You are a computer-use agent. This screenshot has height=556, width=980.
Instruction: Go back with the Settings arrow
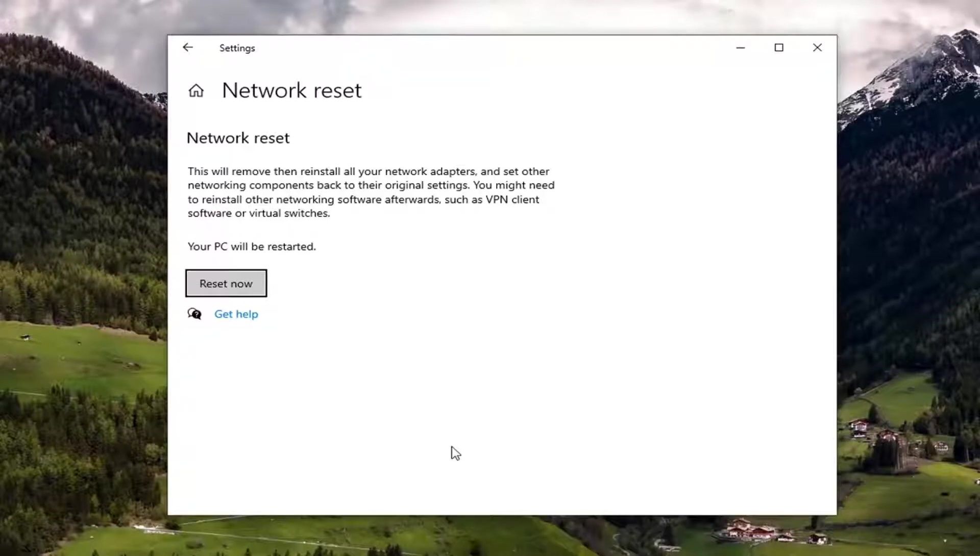click(188, 47)
